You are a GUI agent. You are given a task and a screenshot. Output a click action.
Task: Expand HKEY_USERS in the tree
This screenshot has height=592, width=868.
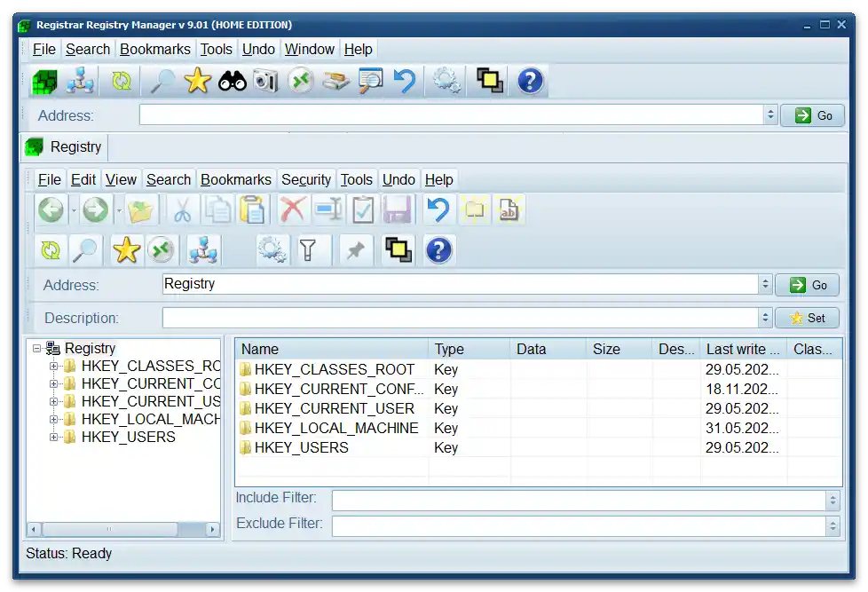pyautogui.click(x=53, y=437)
